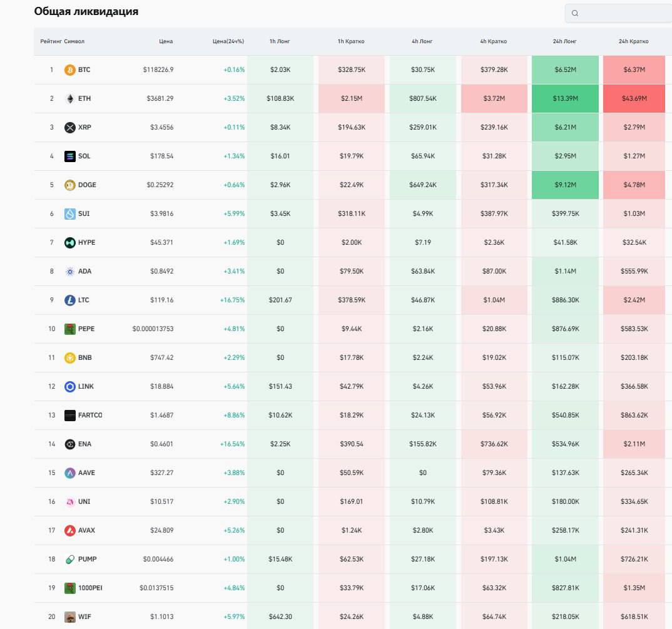
Task: Click ETH 24h short value $43.69M
Action: click(634, 99)
